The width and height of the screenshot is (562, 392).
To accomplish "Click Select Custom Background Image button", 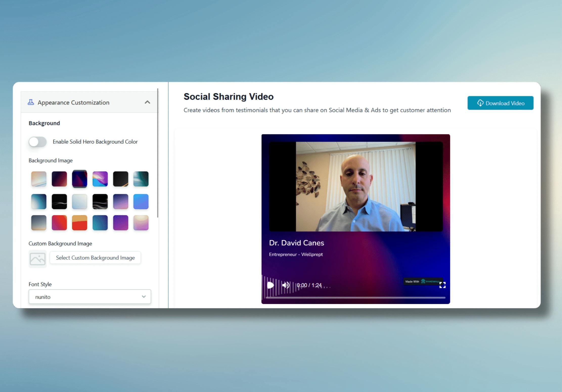I will (x=95, y=258).
